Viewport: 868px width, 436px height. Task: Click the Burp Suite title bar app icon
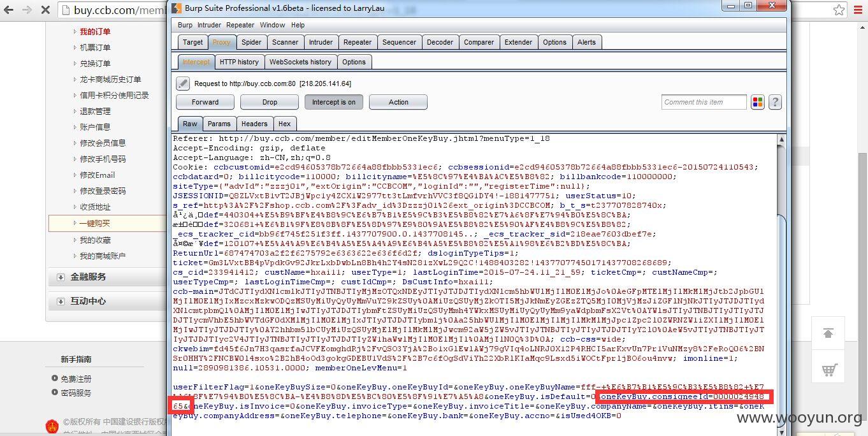(x=177, y=8)
